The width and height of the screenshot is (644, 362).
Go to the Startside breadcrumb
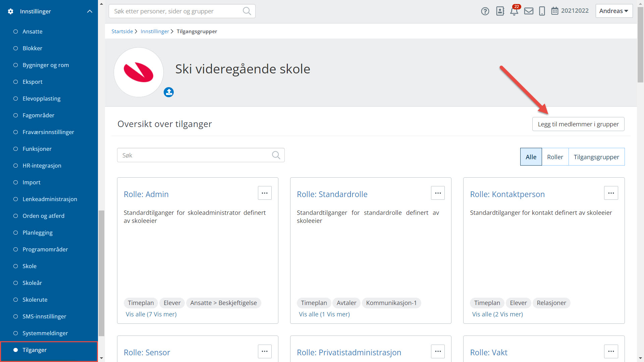click(x=122, y=31)
